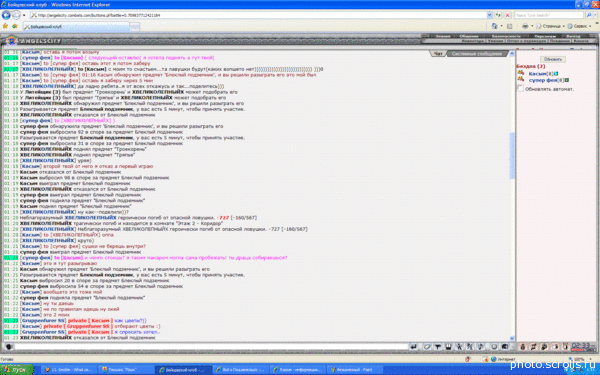This screenshot has height=375, width=600.
Task: Click the smiley face icon in chat toolbar
Action: [494, 347]
